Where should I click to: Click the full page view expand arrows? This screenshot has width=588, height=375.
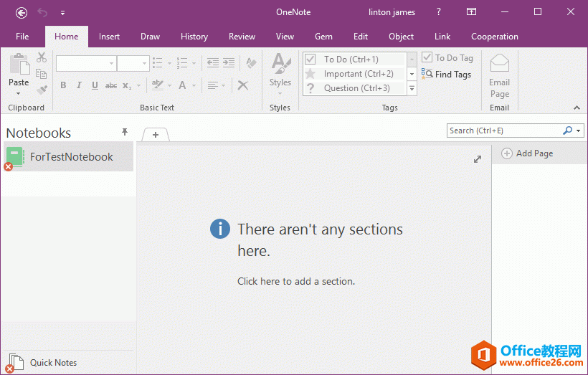coord(478,159)
